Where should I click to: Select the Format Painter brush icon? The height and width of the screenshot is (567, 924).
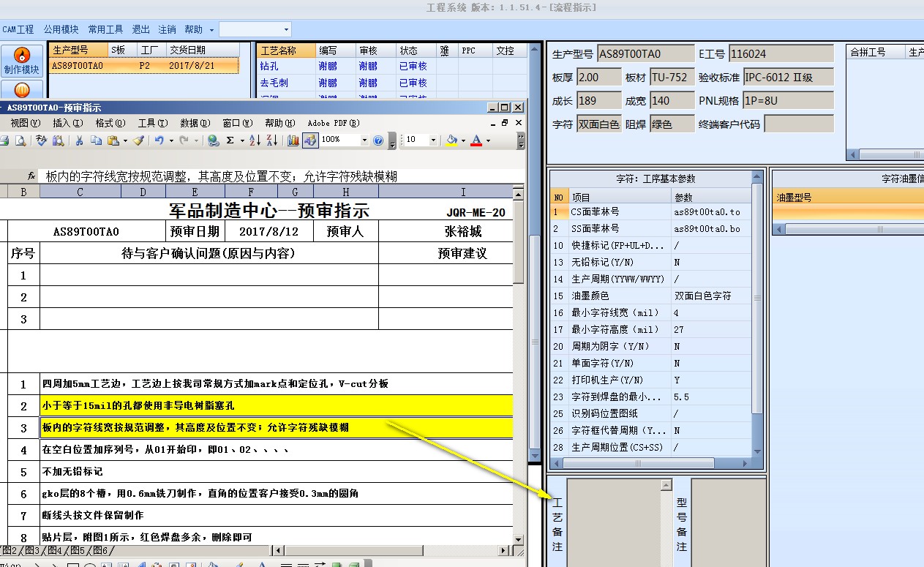[138, 140]
